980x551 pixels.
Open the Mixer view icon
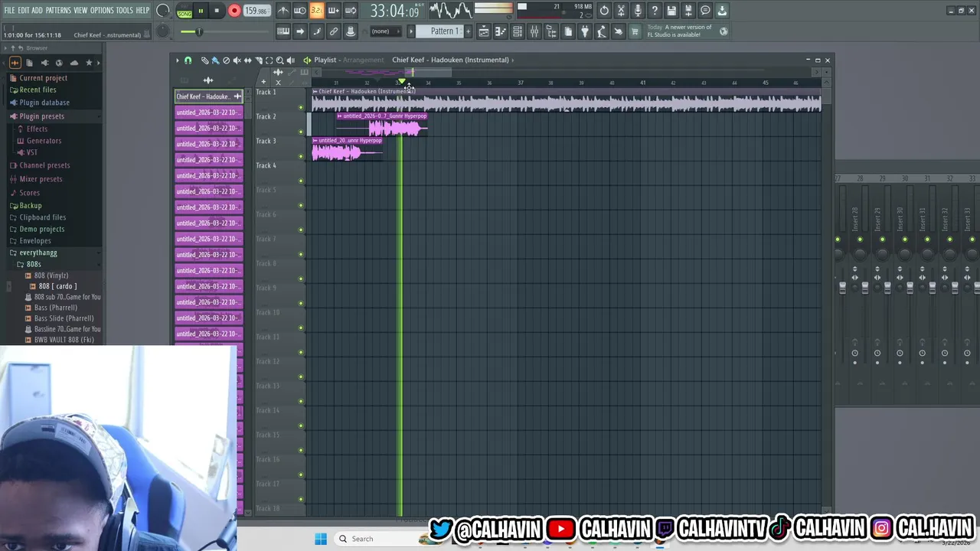[x=534, y=31]
